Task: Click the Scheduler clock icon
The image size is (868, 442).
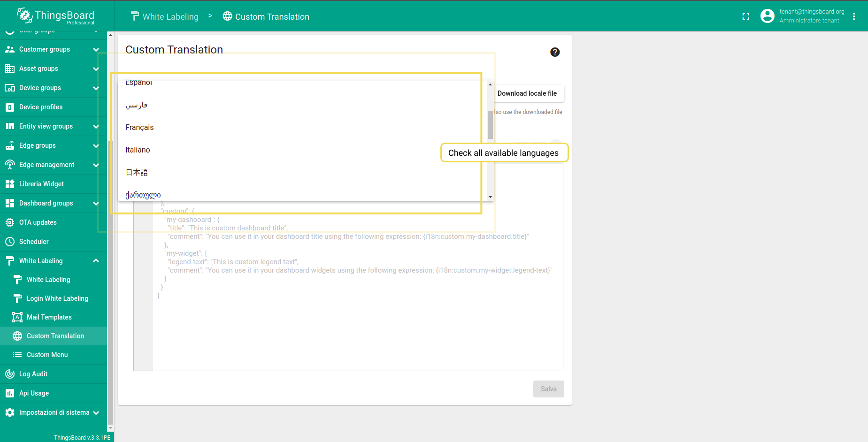Action: pyautogui.click(x=10, y=242)
